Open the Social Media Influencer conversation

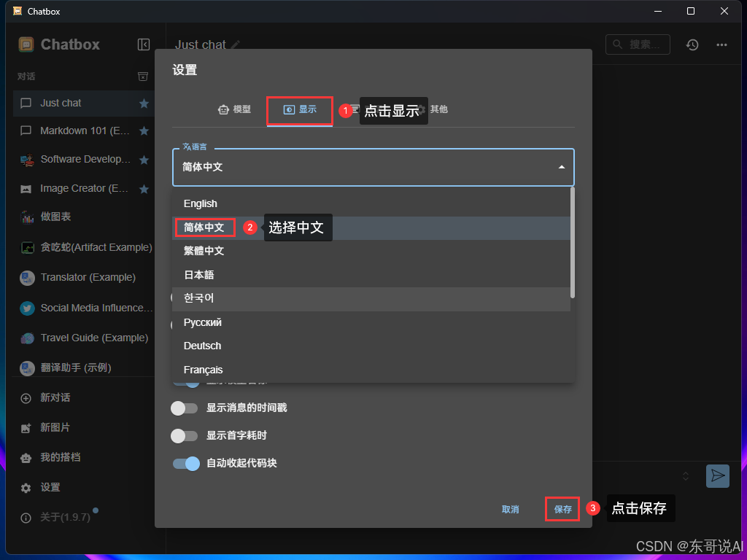(84, 308)
